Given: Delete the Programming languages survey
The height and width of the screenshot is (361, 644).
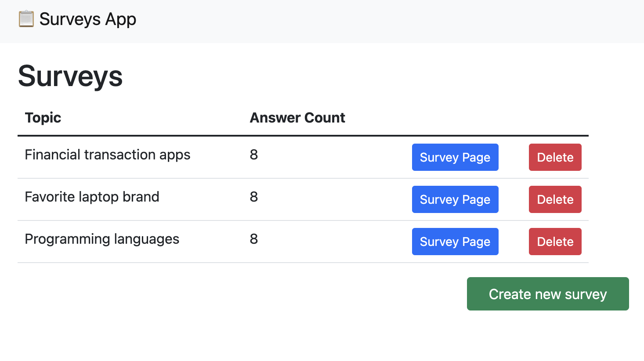Looking at the screenshot, I should (555, 242).
